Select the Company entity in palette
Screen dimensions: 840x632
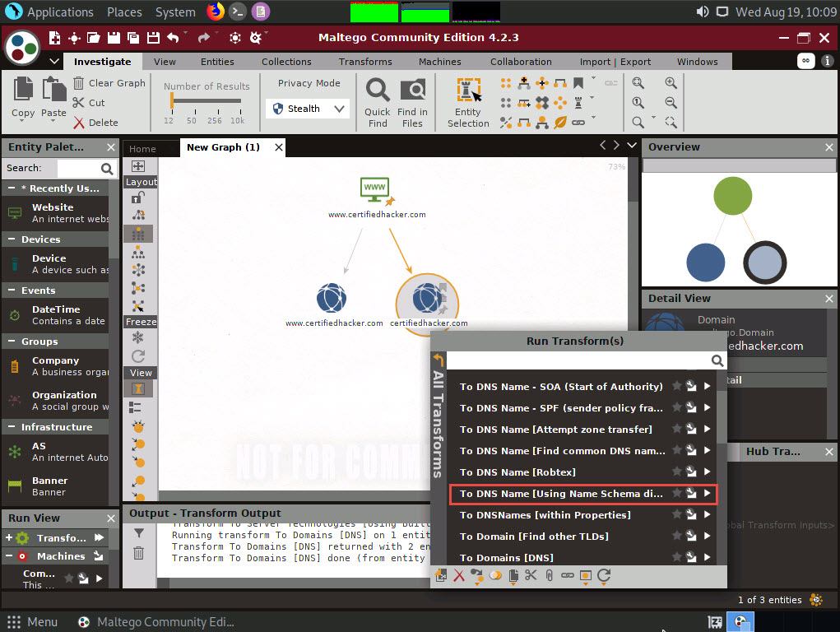[x=56, y=366]
